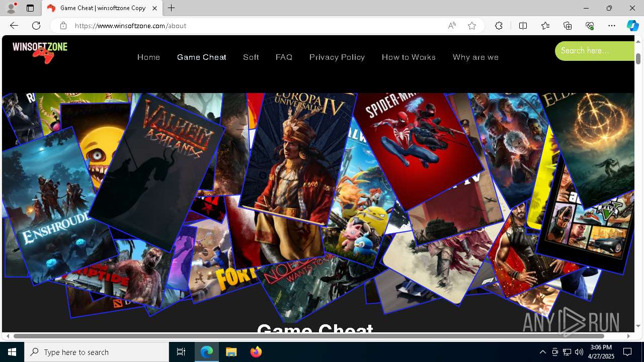Open the Privacy Policy page
Screen dimensions: 644x362
(337, 57)
